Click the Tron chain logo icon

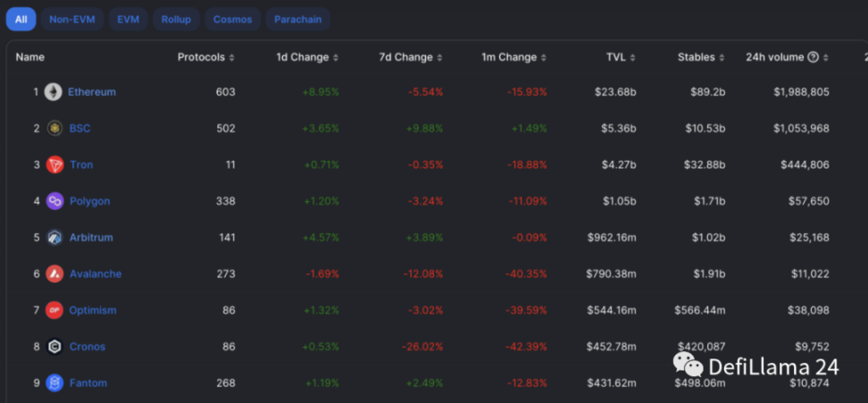tap(54, 164)
